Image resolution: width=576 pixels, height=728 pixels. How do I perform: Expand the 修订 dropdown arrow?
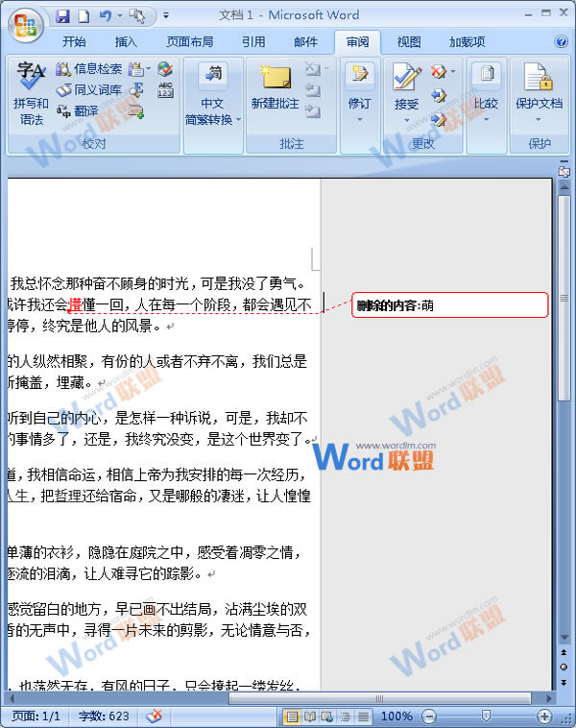360,119
